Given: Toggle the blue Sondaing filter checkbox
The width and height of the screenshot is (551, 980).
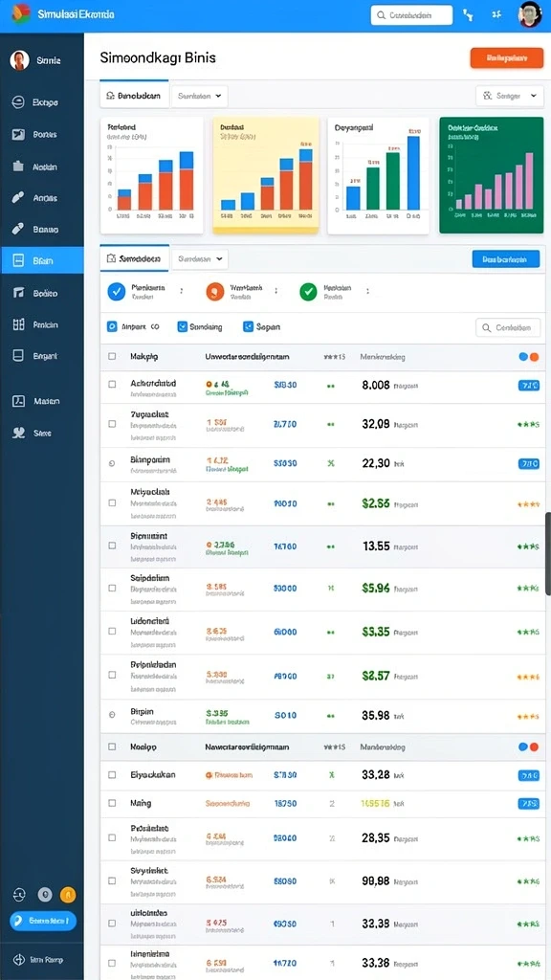Looking at the screenshot, I should 183,326.
